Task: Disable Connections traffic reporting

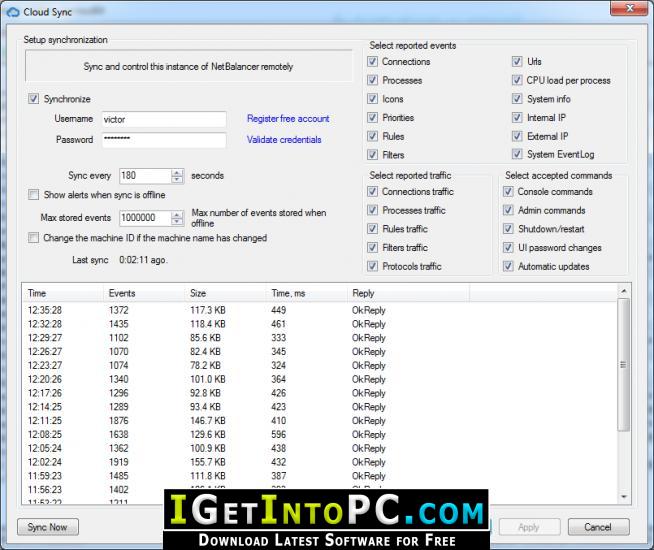Action: pos(372,192)
